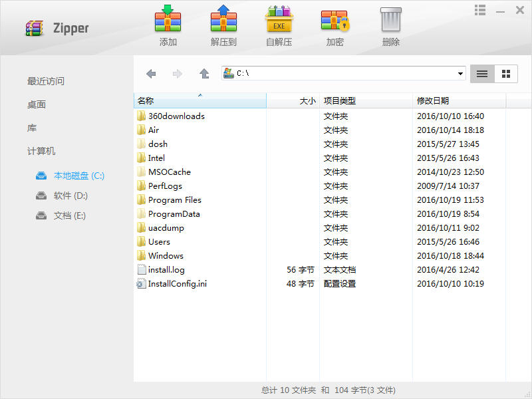Expand the path address dropdown arrow
The height and width of the screenshot is (399, 532).
[460, 74]
